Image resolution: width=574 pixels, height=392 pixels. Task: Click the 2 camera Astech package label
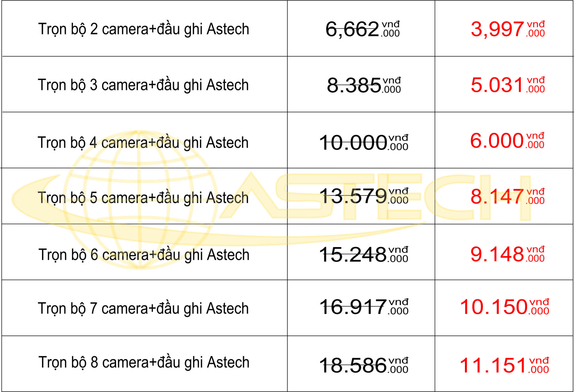[x=144, y=29]
